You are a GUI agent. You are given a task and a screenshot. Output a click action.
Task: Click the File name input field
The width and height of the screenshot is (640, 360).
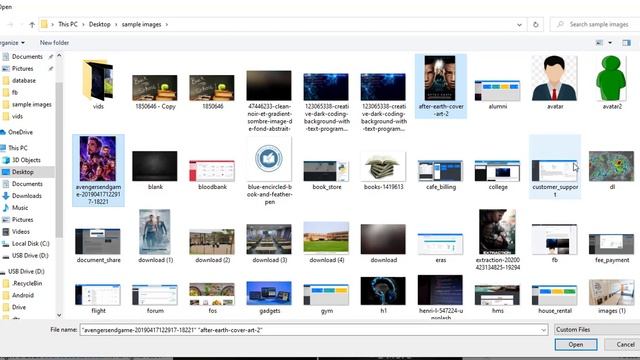(x=309, y=330)
